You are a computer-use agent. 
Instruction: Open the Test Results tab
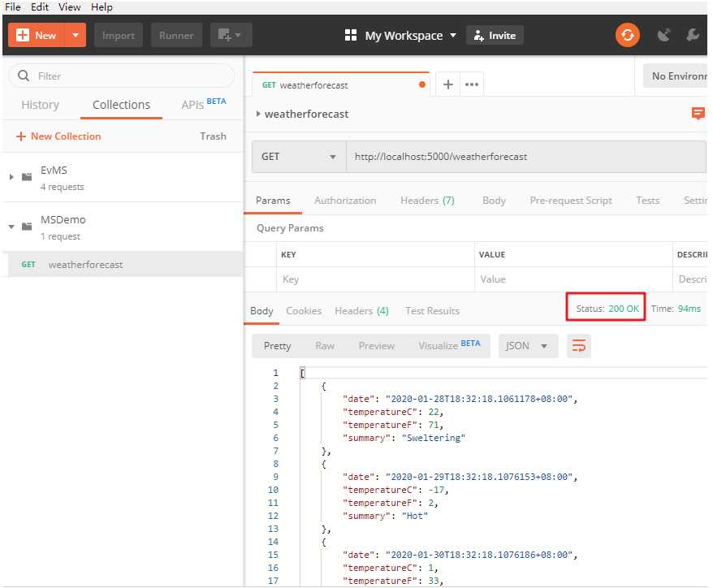433,311
